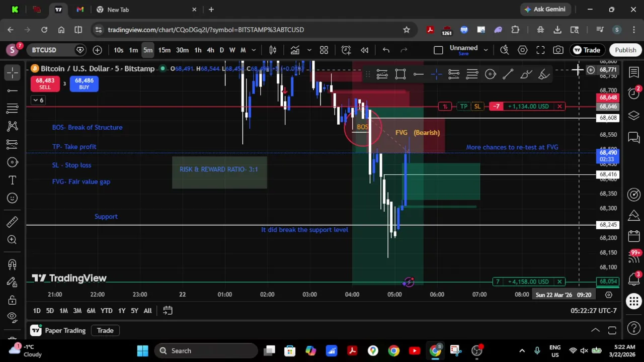Open the Fibonacci and Gann tools

coord(13,108)
